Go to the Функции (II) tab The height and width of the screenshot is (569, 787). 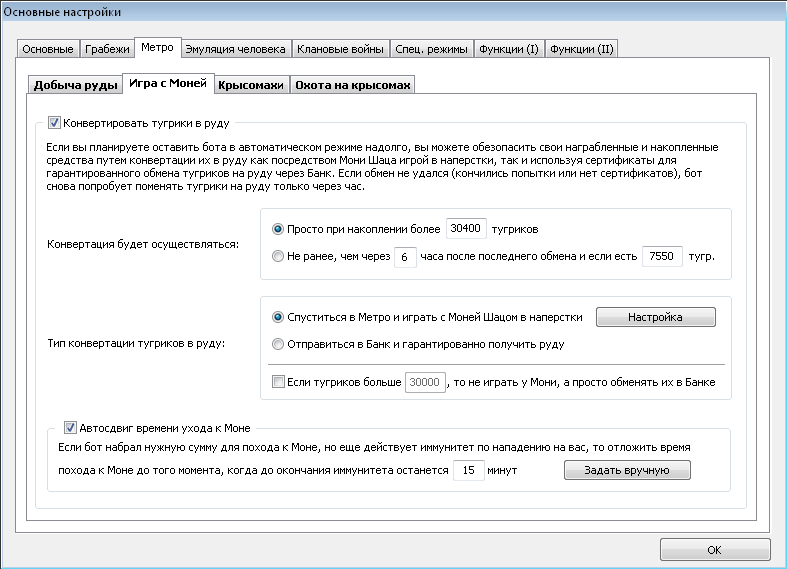coord(582,49)
